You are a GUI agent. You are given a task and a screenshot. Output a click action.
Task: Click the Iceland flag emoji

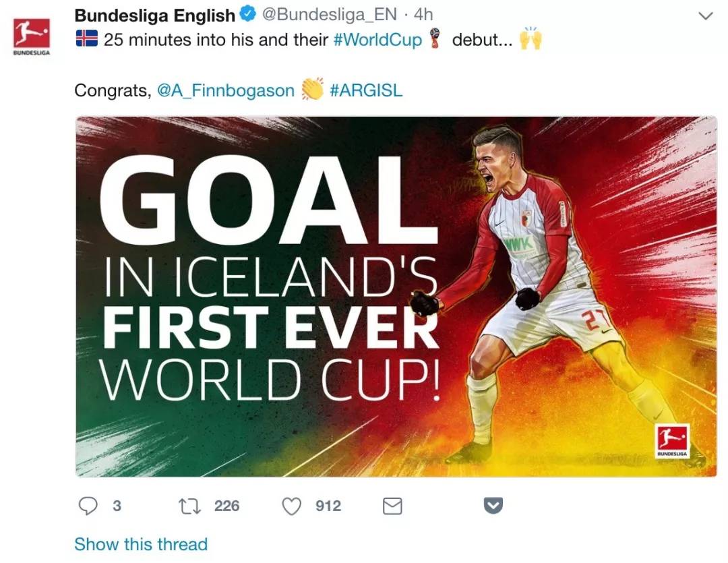86,39
